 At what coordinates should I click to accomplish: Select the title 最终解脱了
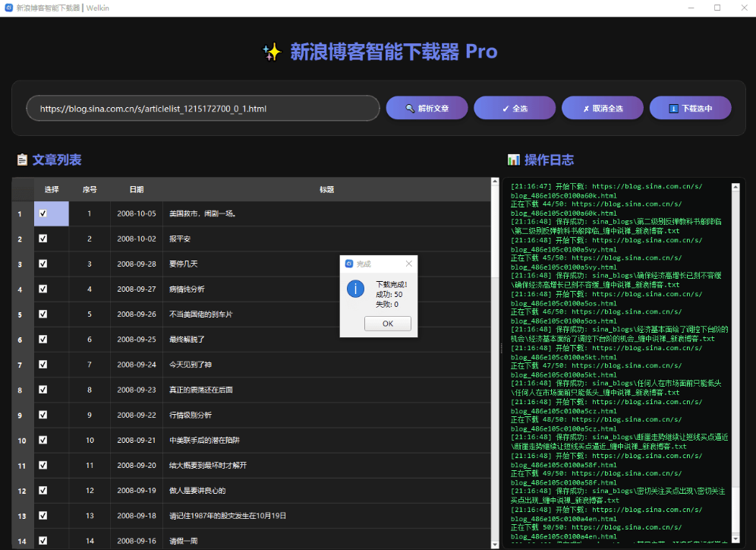coord(187,339)
